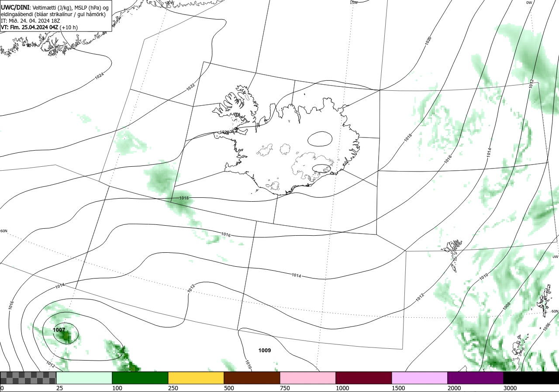Click legend value 250

(173, 388)
